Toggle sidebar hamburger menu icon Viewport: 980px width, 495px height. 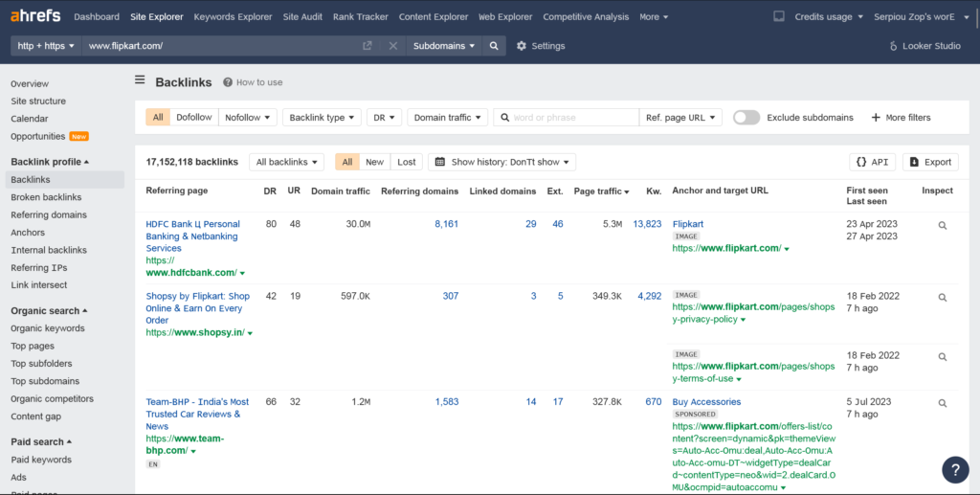coord(140,80)
